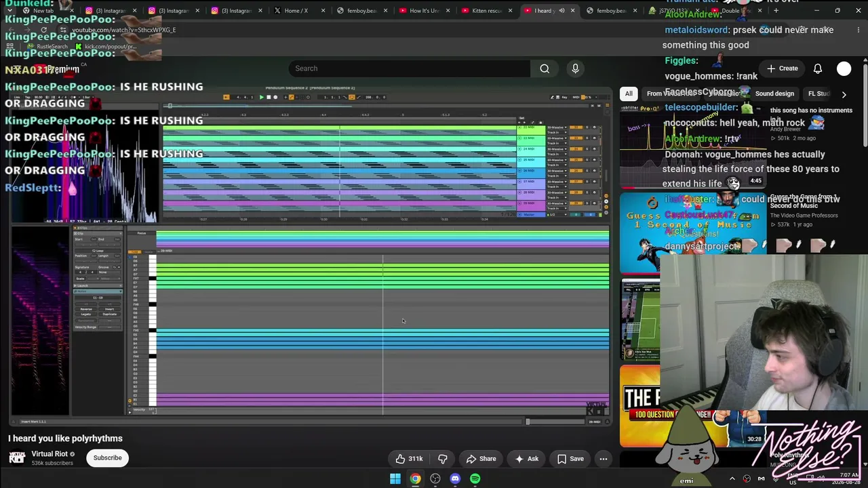Viewport: 868px width, 488px height.
Task: Open 'this song has no instruments' video thumbnail
Action: tap(692, 149)
